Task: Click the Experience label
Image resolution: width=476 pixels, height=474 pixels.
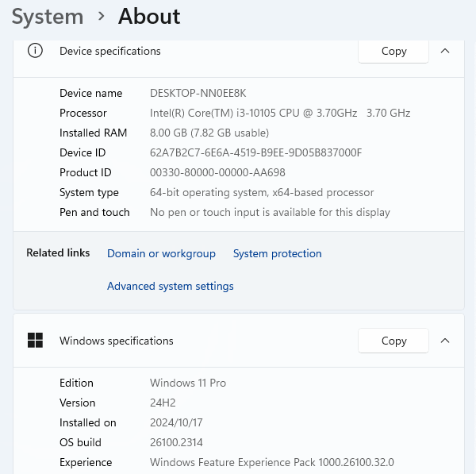Action: coord(86,462)
